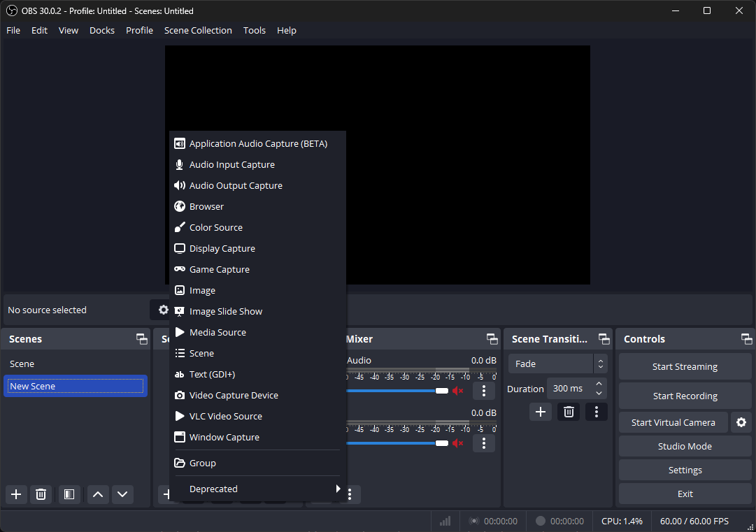Open source properties with the gear icon
Screen dimensions: 756x532
click(163, 310)
